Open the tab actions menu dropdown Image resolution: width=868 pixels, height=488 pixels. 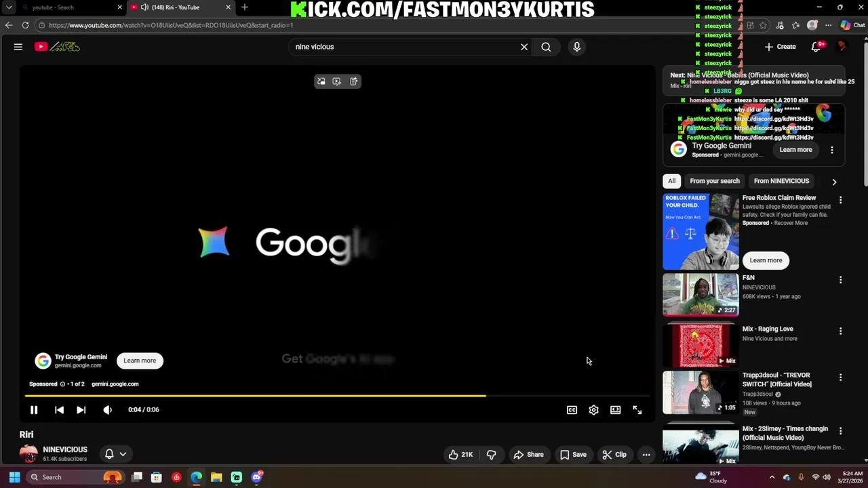(x=9, y=7)
